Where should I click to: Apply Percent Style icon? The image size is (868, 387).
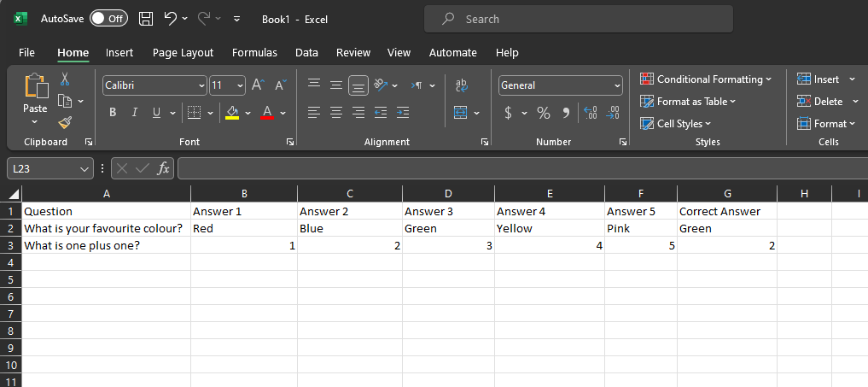(544, 113)
